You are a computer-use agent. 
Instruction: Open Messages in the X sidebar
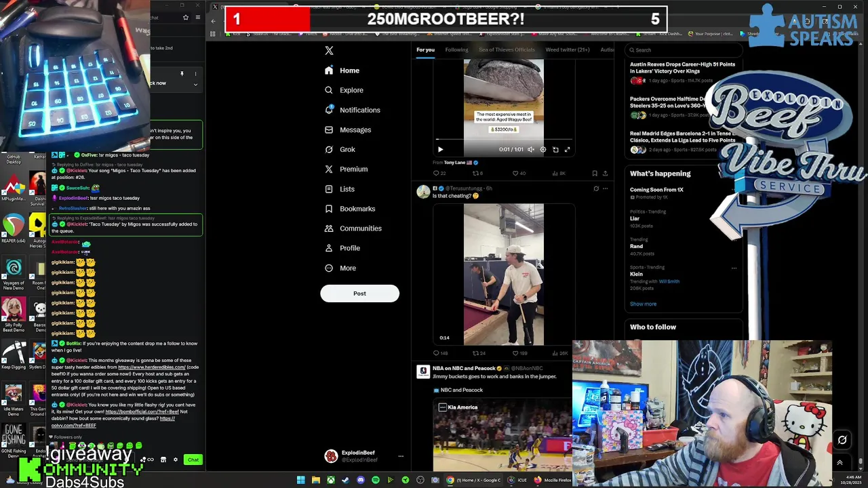[x=348, y=129]
